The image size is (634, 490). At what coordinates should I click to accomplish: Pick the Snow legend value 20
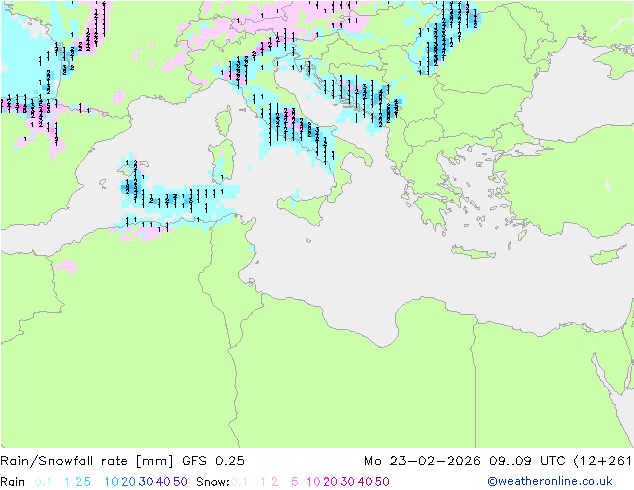[x=330, y=482]
